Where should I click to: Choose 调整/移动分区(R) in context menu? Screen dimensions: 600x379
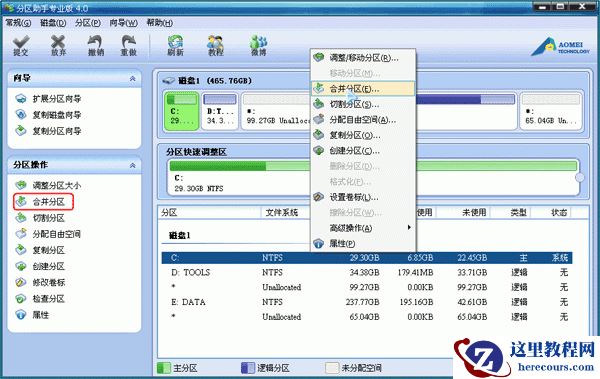point(363,58)
